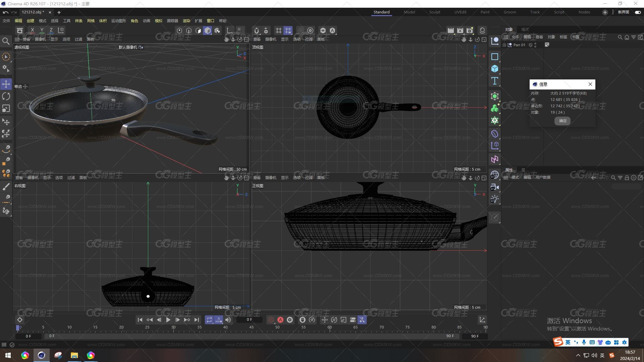Add a Cube primitive from right palette
This screenshot has width=644, height=362.
[495, 69]
